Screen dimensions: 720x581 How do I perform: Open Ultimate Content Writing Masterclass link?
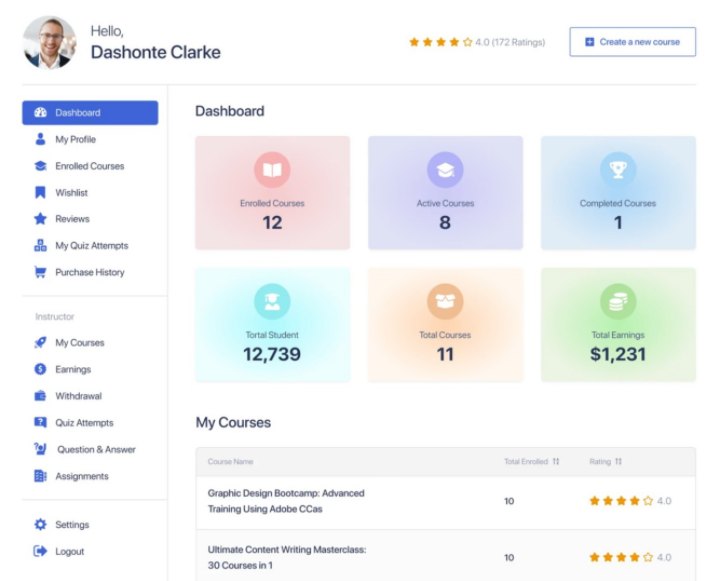tap(287, 557)
